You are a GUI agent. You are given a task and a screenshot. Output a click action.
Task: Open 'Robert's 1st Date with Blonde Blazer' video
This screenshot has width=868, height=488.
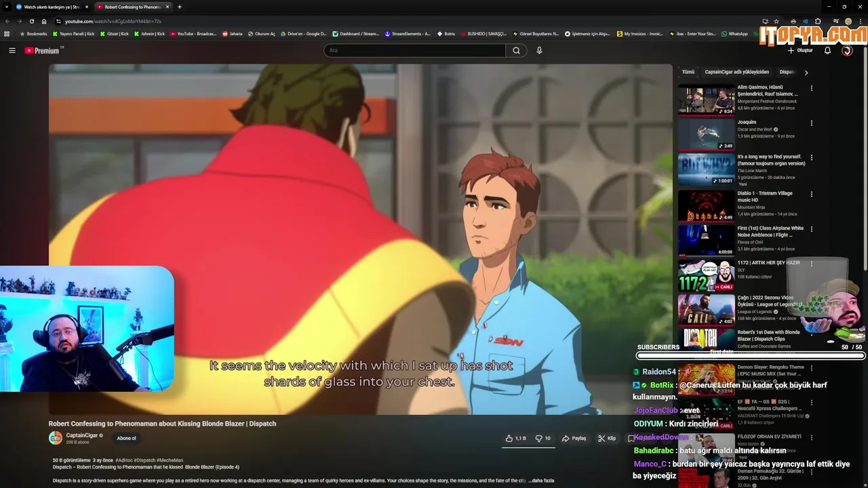768,335
